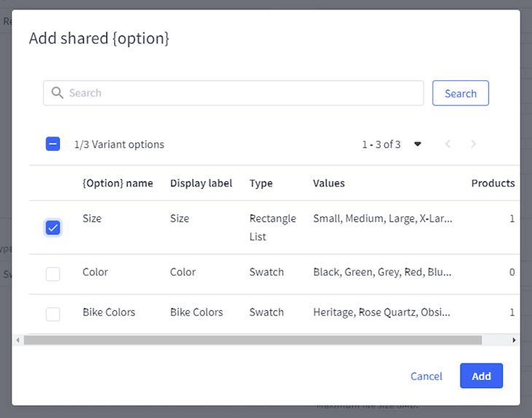
Task: Open the 1 - 3 of 3 pagination dropdown
Action: [x=418, y=144]
